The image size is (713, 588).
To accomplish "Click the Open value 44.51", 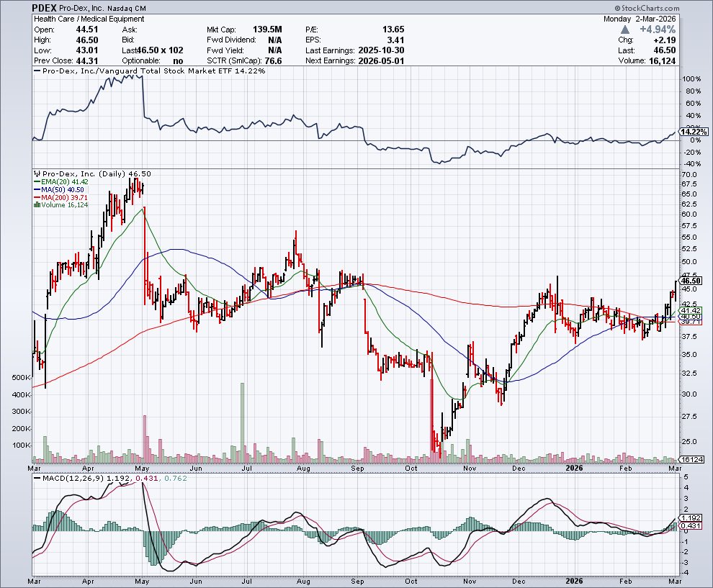I will click(87, 30).
